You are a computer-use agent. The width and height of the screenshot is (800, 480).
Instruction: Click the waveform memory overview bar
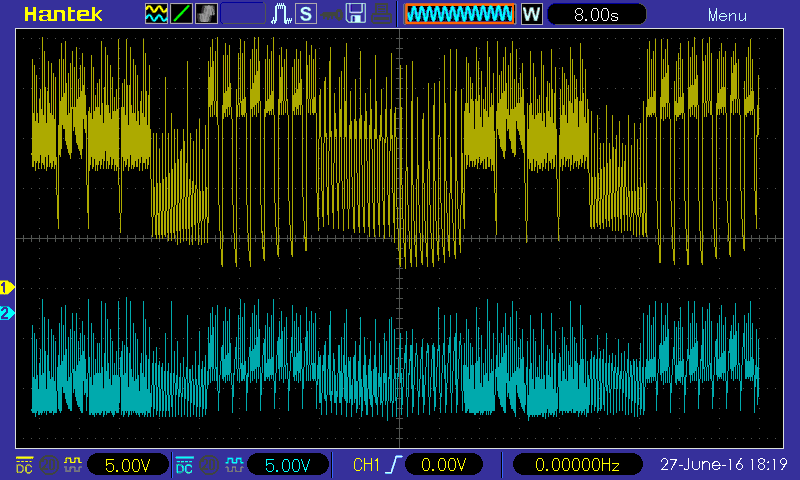[x=460, y=14]
